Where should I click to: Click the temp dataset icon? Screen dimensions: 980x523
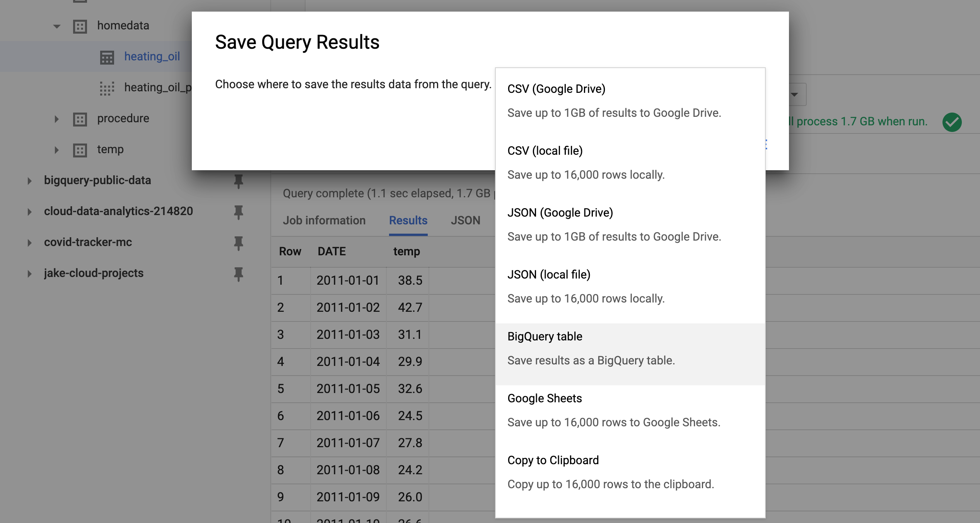click(80, 150)
